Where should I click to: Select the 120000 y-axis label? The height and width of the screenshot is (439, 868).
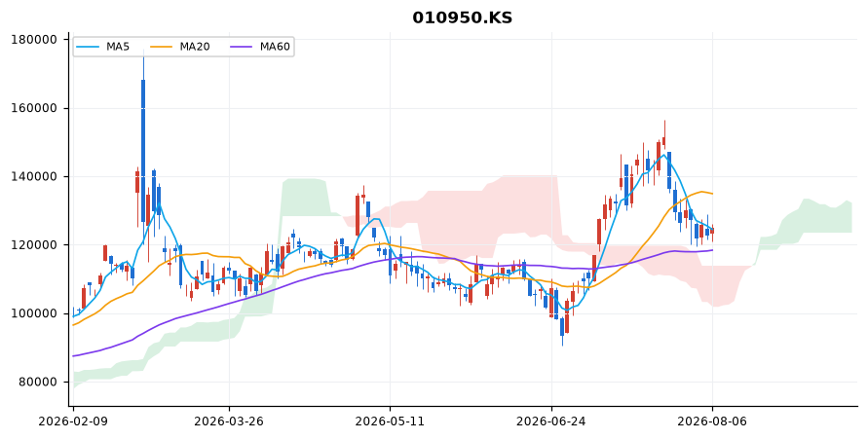pos(34,245)
